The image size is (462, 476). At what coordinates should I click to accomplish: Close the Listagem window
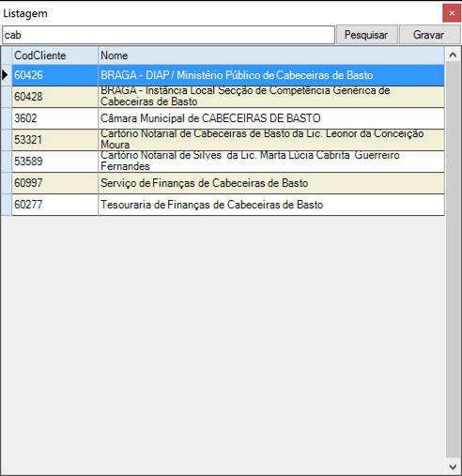tap(452, 13)
